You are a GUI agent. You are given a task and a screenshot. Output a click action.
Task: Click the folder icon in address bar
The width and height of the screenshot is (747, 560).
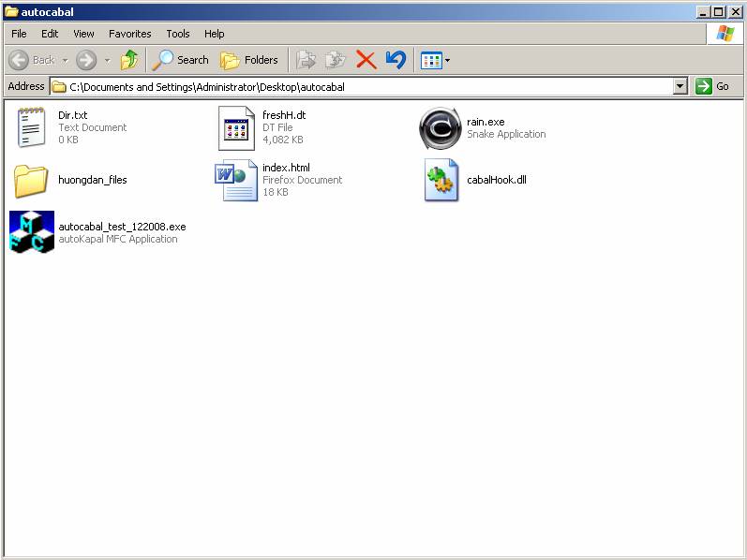(x=59, y=87)
